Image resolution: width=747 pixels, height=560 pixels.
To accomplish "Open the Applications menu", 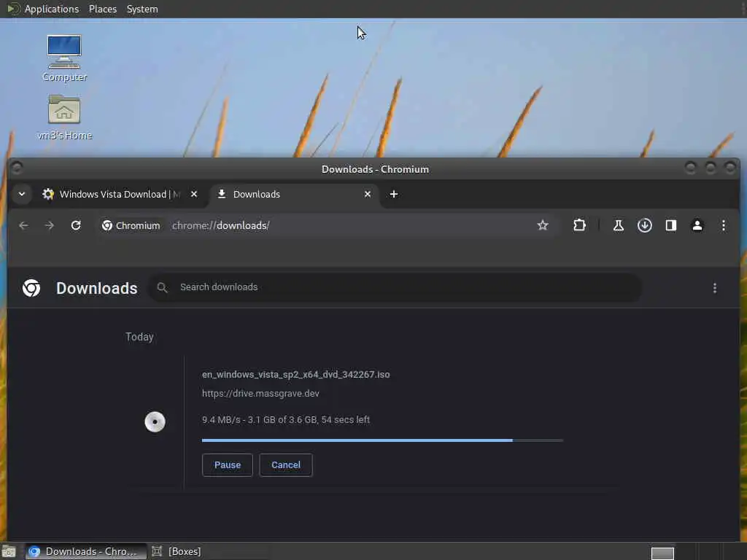I will (x=52, y=9).
